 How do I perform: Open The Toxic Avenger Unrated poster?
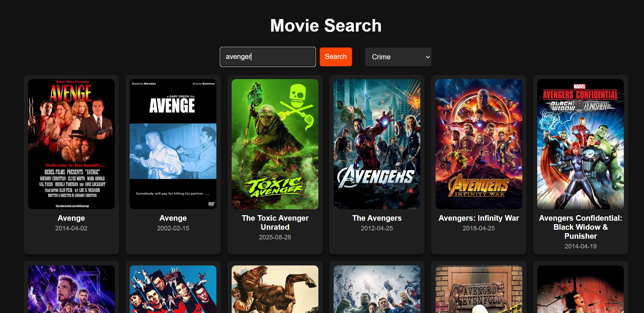[275, 144]
